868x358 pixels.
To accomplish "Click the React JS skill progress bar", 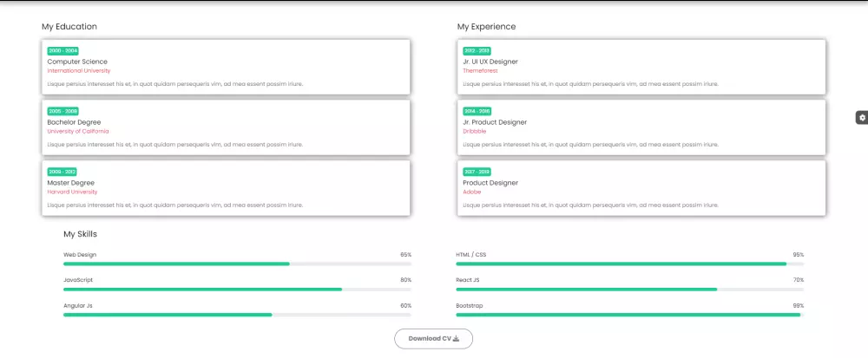I will tap(629, 289).
